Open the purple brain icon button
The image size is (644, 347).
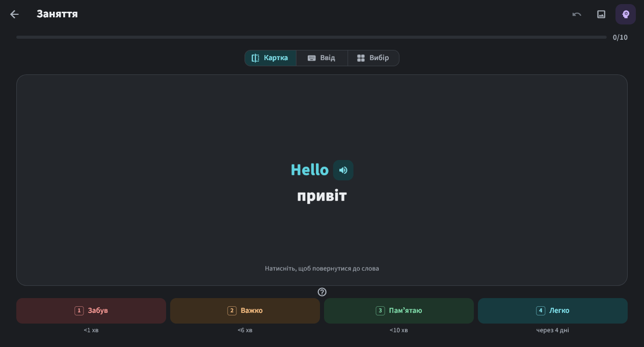click(626, 14)
